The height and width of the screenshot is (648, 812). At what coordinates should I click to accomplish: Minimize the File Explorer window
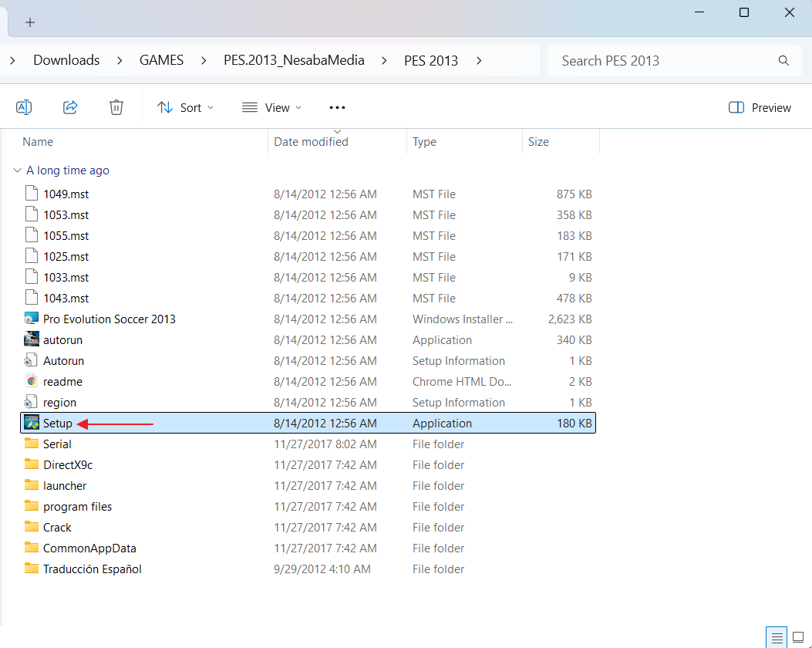699,12
